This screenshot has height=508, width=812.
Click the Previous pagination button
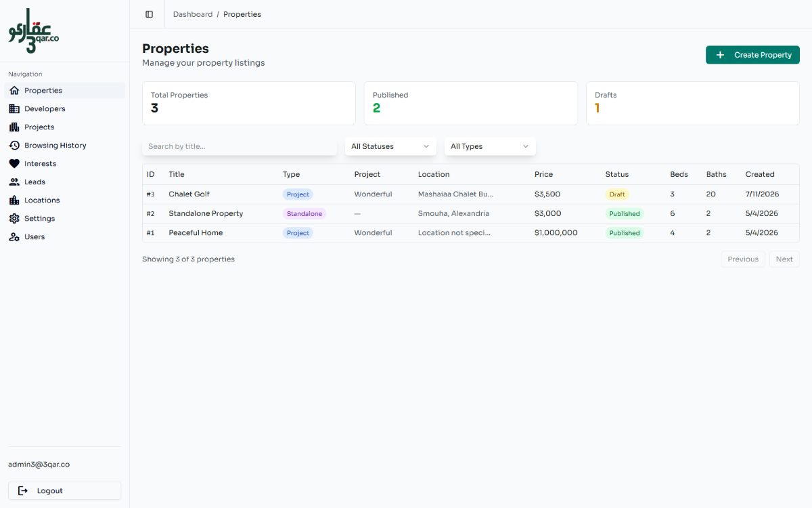click(743, 259)
